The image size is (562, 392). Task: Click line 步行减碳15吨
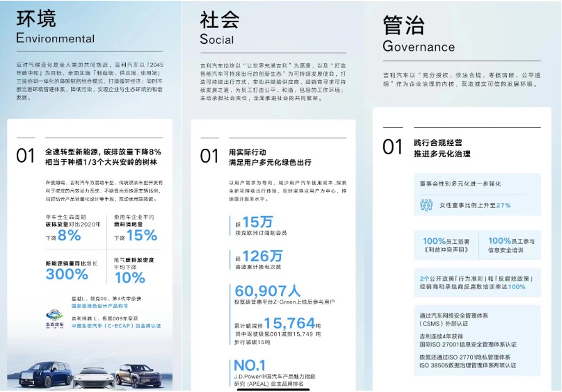coord(252,342)
